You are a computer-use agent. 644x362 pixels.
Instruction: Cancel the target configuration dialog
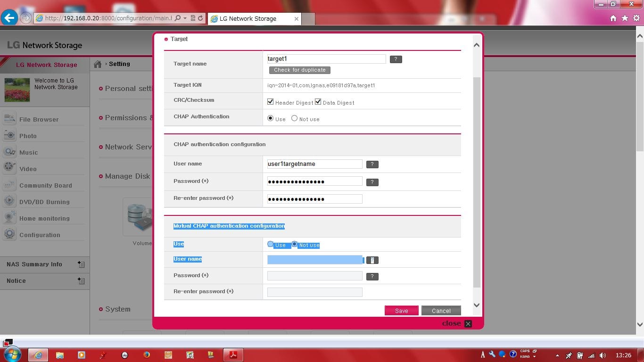pyautogui.click(x=441, y=311)
